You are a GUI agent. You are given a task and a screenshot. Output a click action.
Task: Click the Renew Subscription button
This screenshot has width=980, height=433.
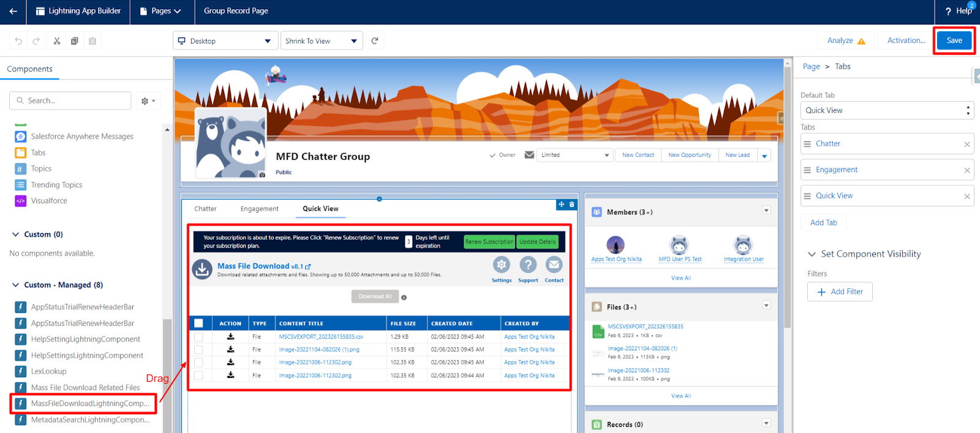click(489, 242)
